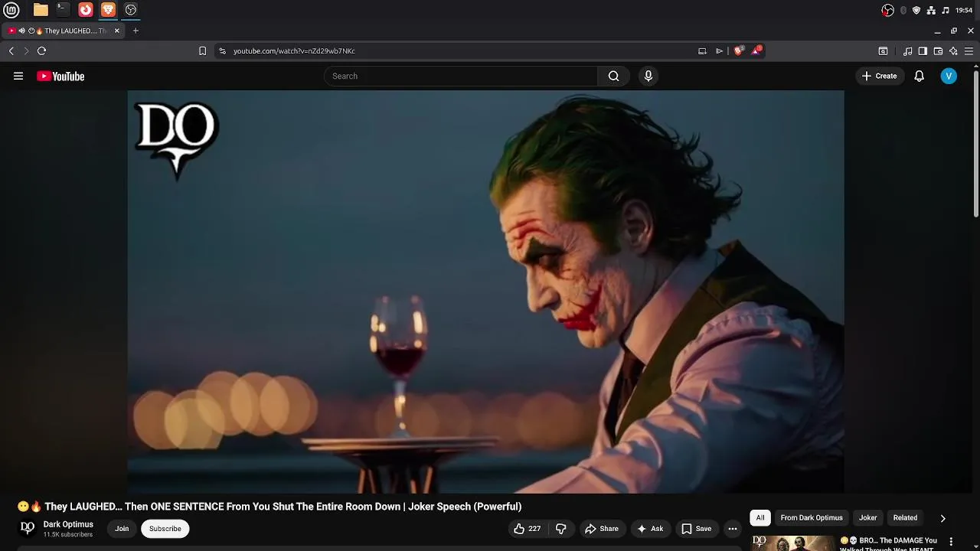Screen dimensions: 980x551
Task: Click the video player to pause
Action: point(485,292)
